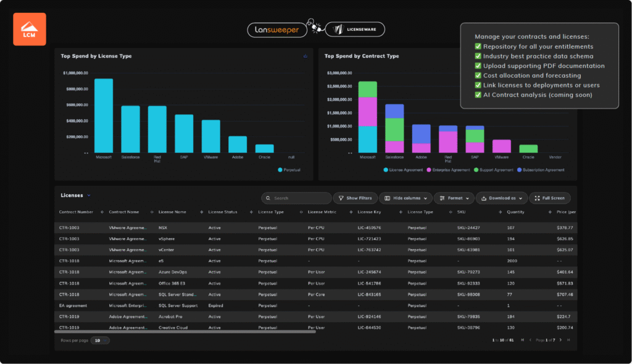Toggle the Support Agreement legend item
632x364 pixels.
493,170
